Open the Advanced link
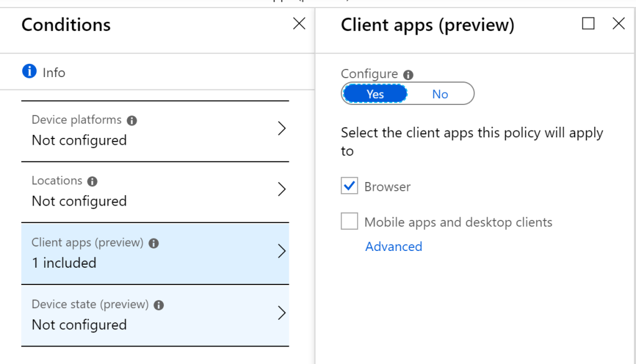Screen dimensions: 636x364 point(393,247)
